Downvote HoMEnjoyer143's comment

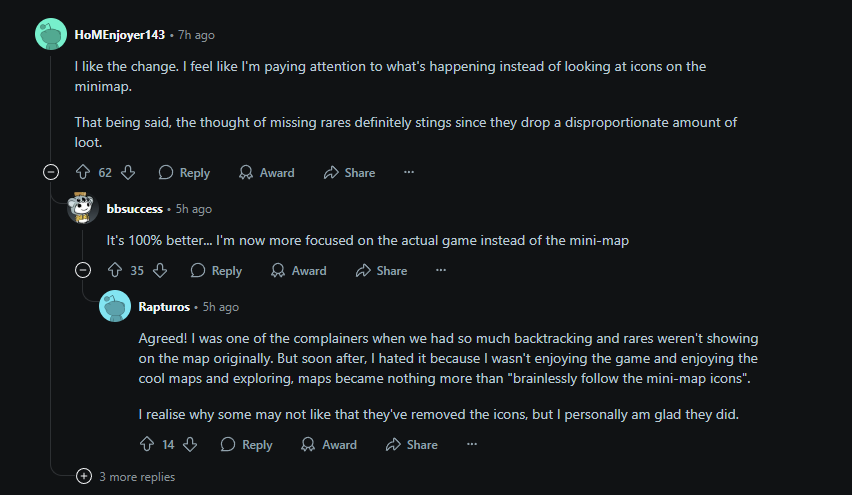127,172
